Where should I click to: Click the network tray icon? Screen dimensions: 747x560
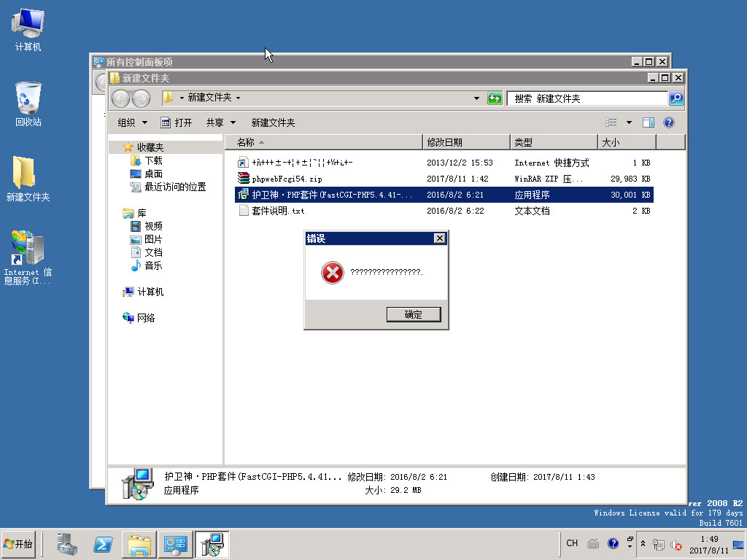tap(659, 545)
